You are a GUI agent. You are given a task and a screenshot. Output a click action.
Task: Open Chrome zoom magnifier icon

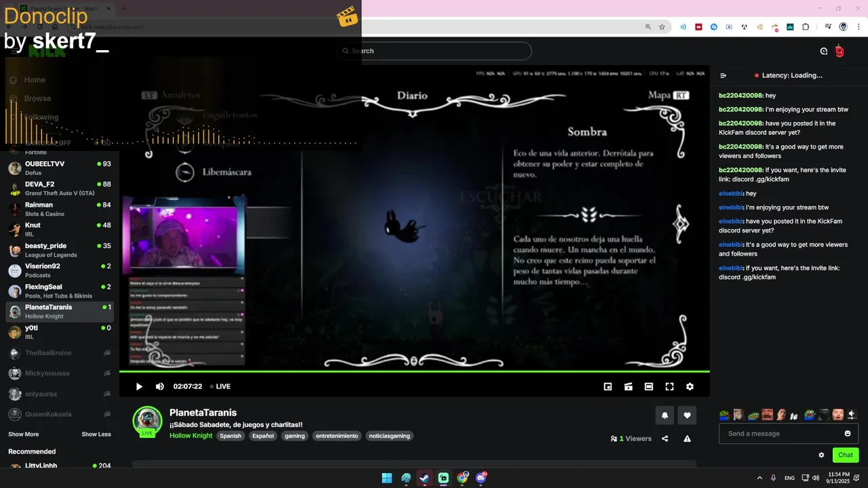(x=648, y=27)
